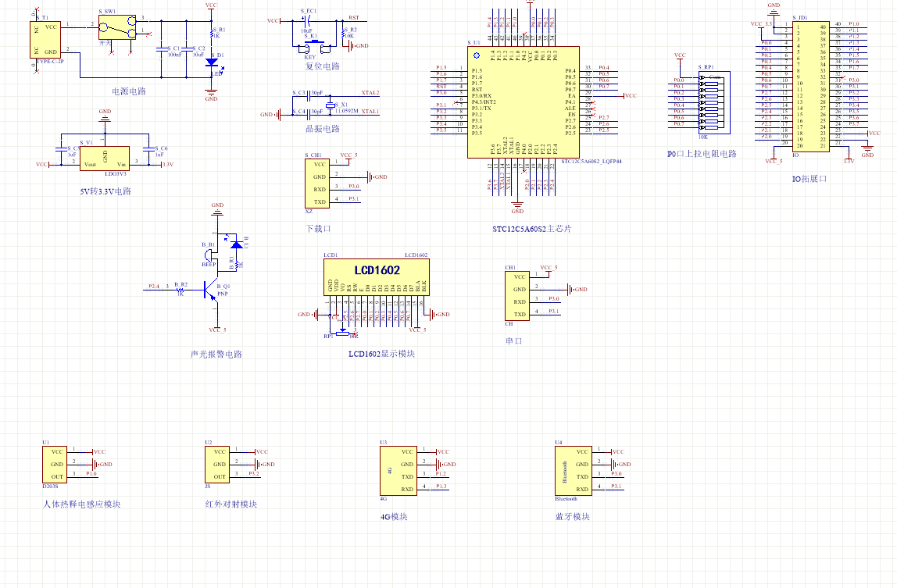The width and height of the screenshot is (897, 588).
Task: Click the 晶振电路 label
Action: tap(323, 129)
